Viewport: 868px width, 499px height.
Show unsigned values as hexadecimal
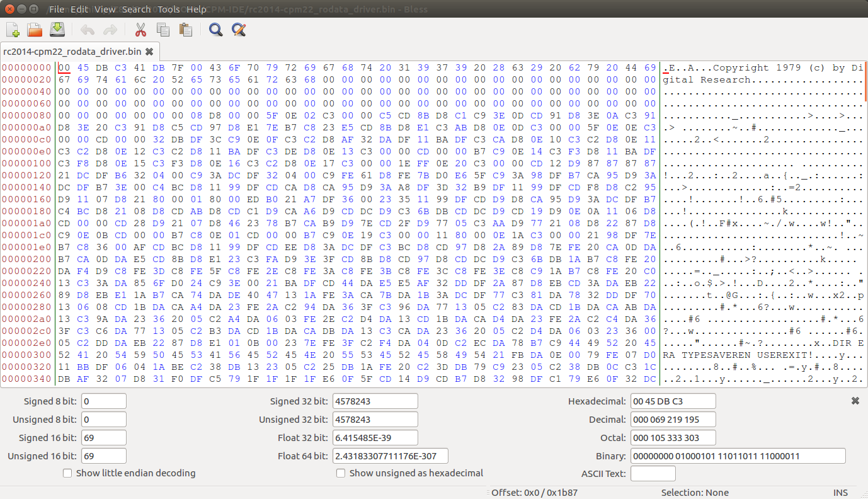tap(340, 473)
